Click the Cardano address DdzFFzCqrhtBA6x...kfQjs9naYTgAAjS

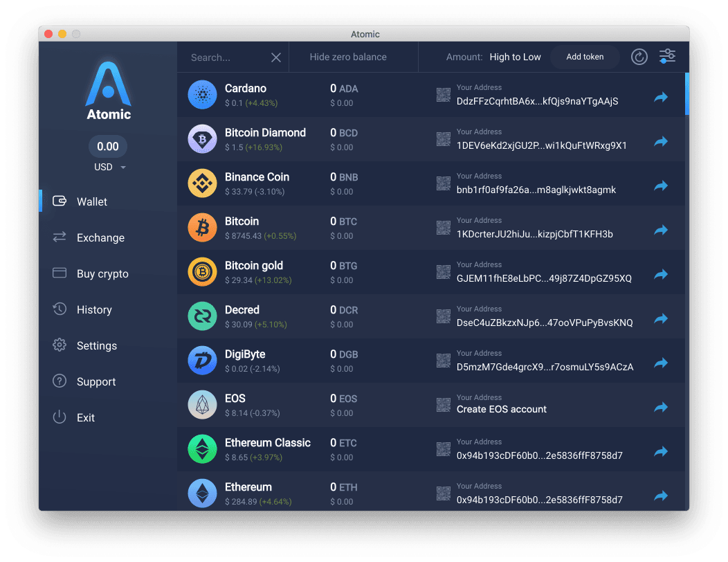[537, 101]
